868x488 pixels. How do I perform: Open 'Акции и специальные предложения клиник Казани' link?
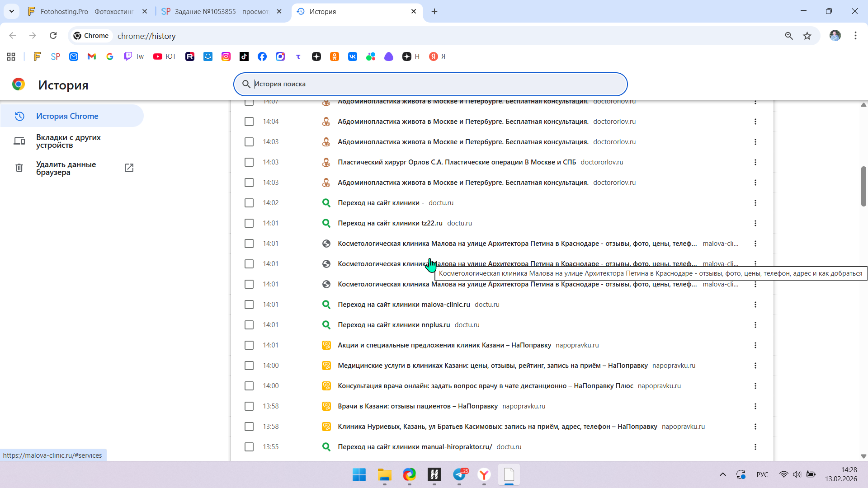444,345
